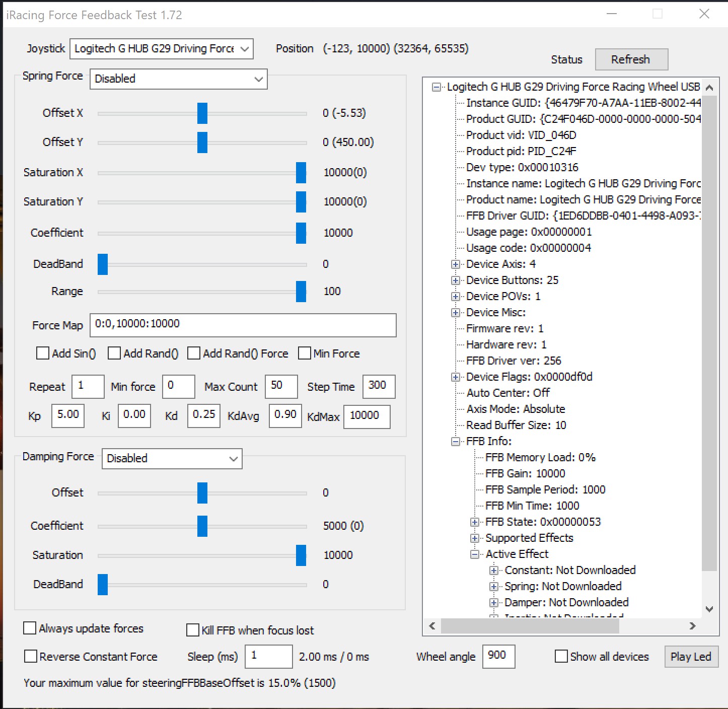
Task: Click the Spring DeadBand slider thumb
Action: point(103,264)
